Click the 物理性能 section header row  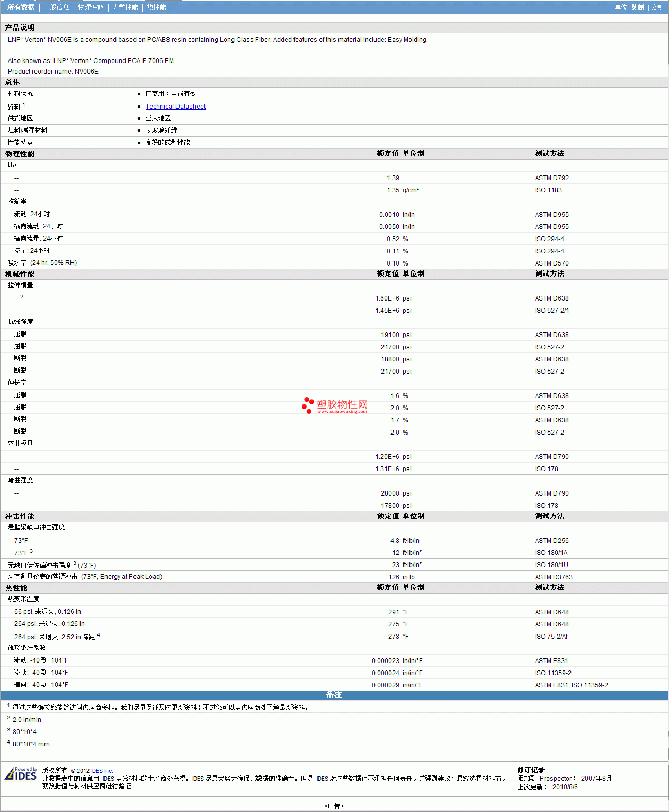click(x=20, y=154)
